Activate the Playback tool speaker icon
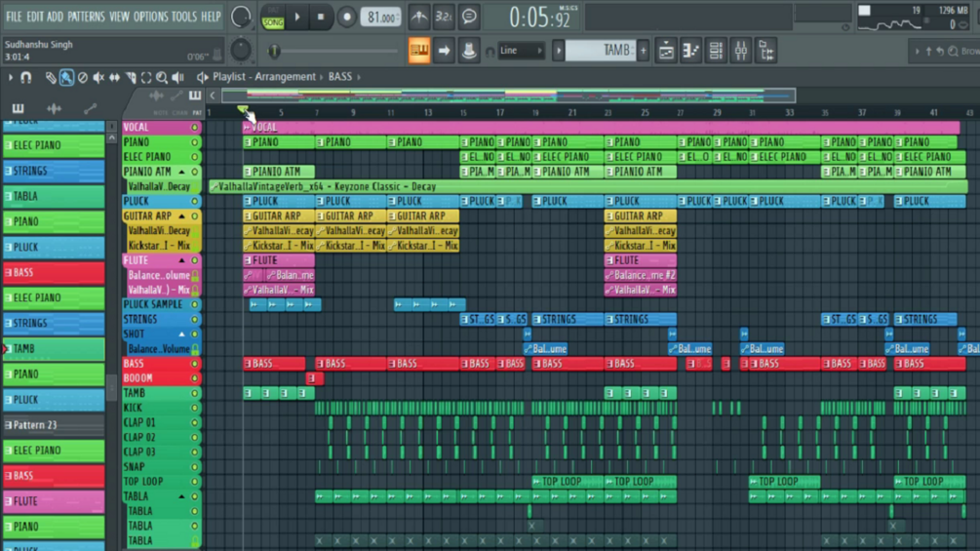Image resolution: width=980 pixels, height=551 pixels. [178, 77]
